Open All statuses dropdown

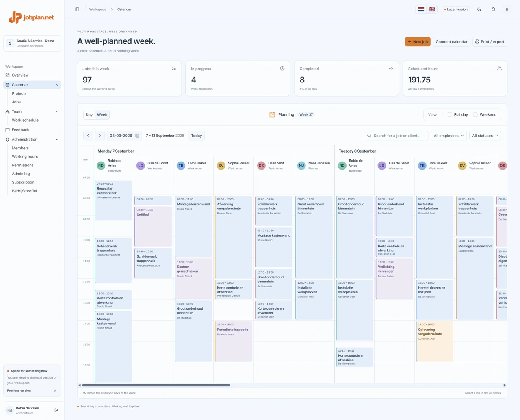click(485, 136)
